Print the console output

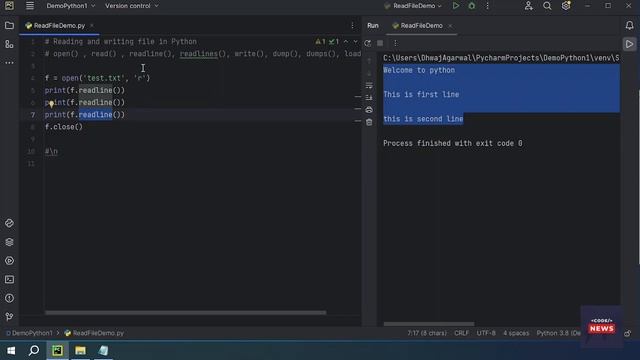(369, 110)
